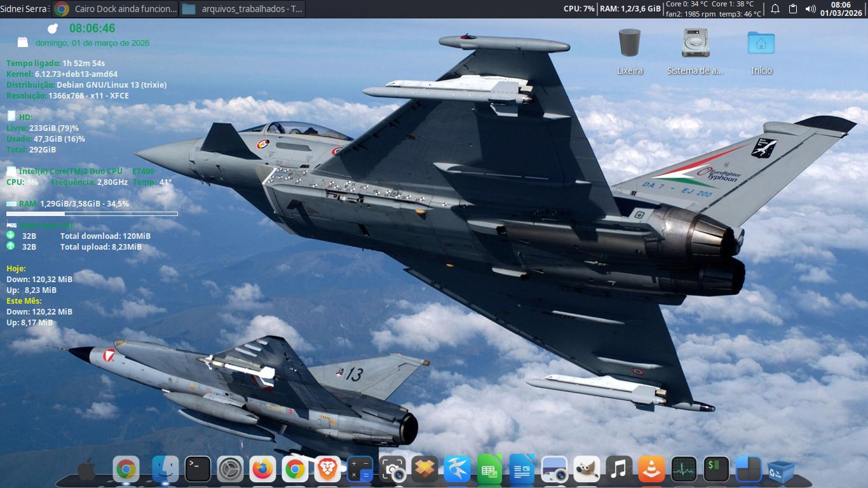Launch the green spreadsheet app in dock
The height and width of the screenshot is (488, 868).
pos(489,470)
